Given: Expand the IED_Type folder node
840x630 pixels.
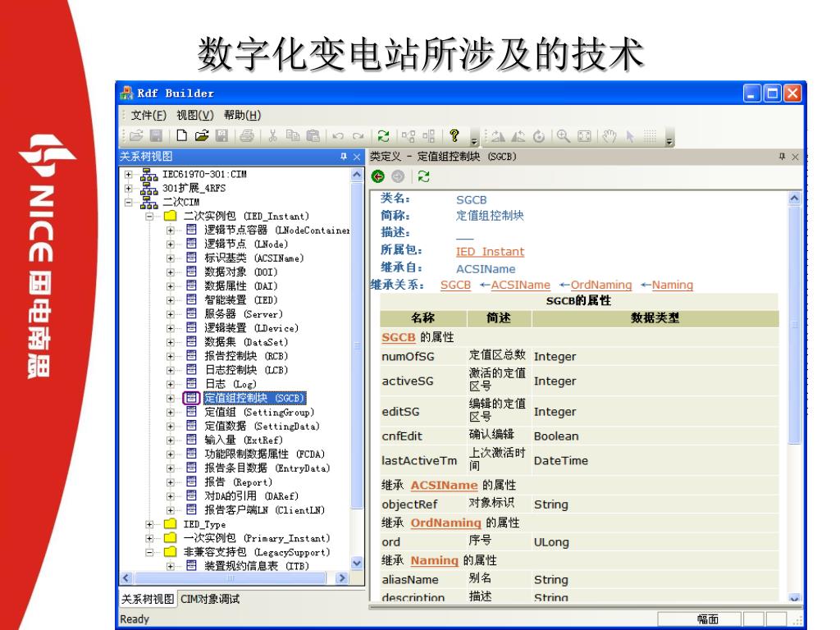Looking at the screenshot, I should (x=149, y=524).
